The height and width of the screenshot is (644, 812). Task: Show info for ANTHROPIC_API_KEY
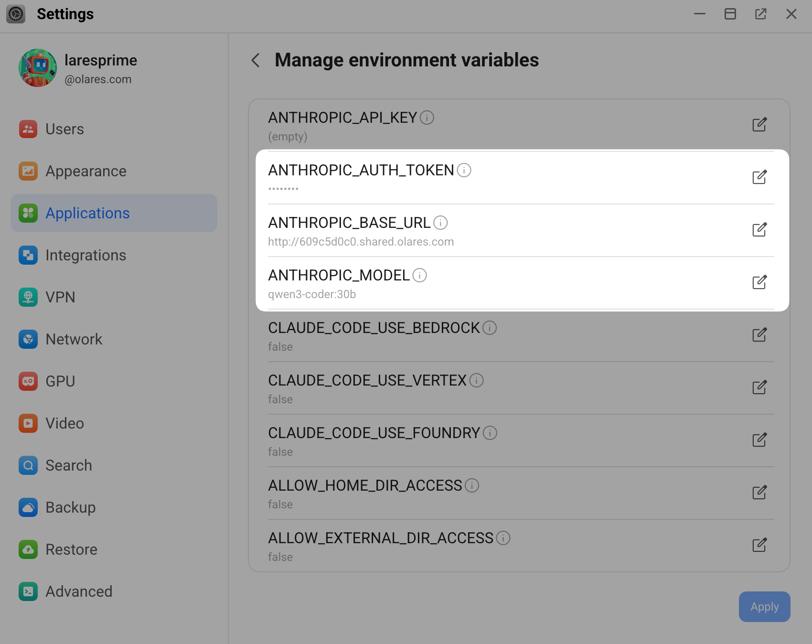point(427,118)
